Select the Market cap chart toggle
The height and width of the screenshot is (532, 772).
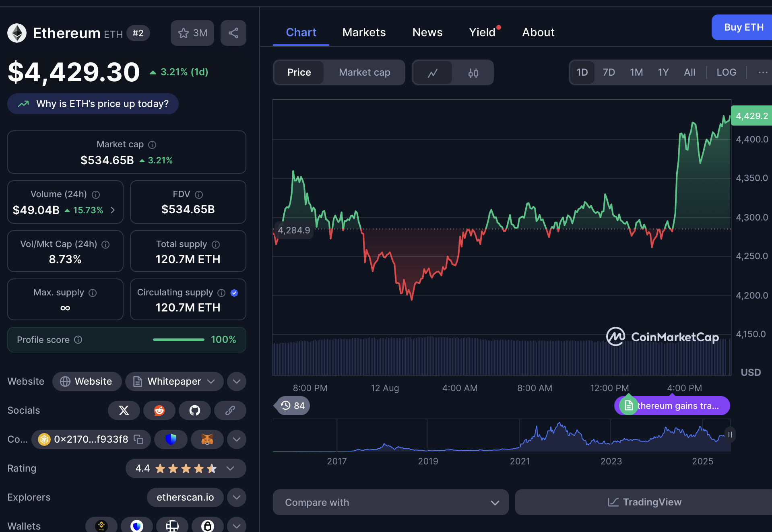click(364, 72)
